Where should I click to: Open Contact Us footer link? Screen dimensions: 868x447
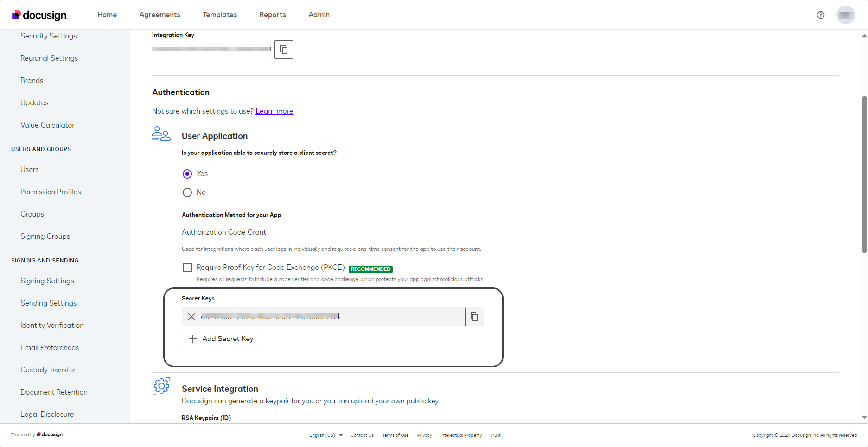(x=362, y=435)
